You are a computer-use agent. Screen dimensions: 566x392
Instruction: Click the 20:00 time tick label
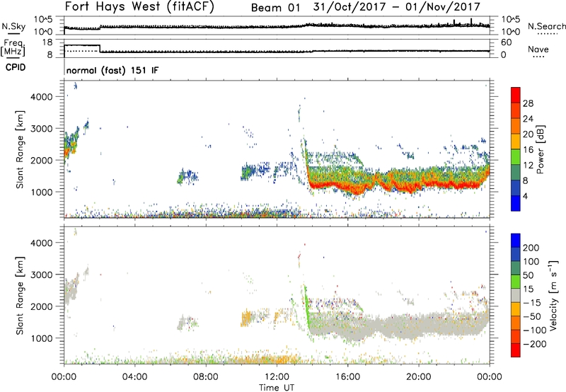click(418, 377)
